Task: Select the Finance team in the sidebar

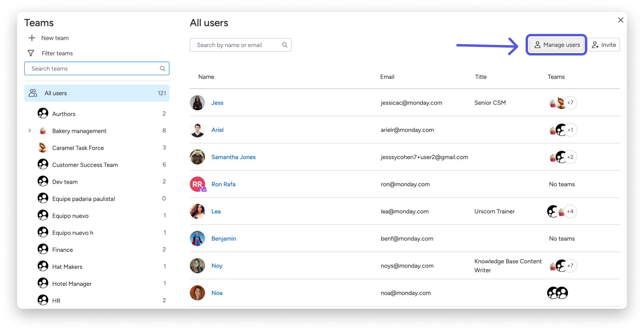Action: [x=62, y=250]
